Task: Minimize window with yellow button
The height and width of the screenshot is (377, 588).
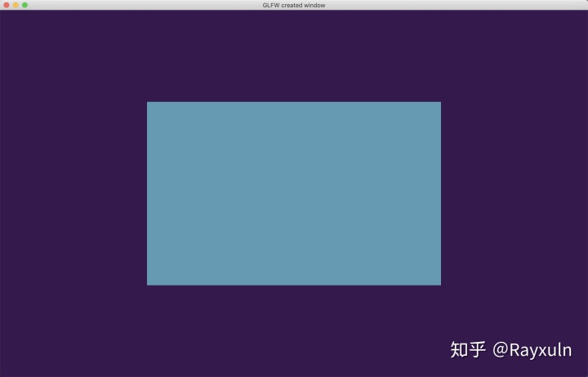Action: click(16, 5)
